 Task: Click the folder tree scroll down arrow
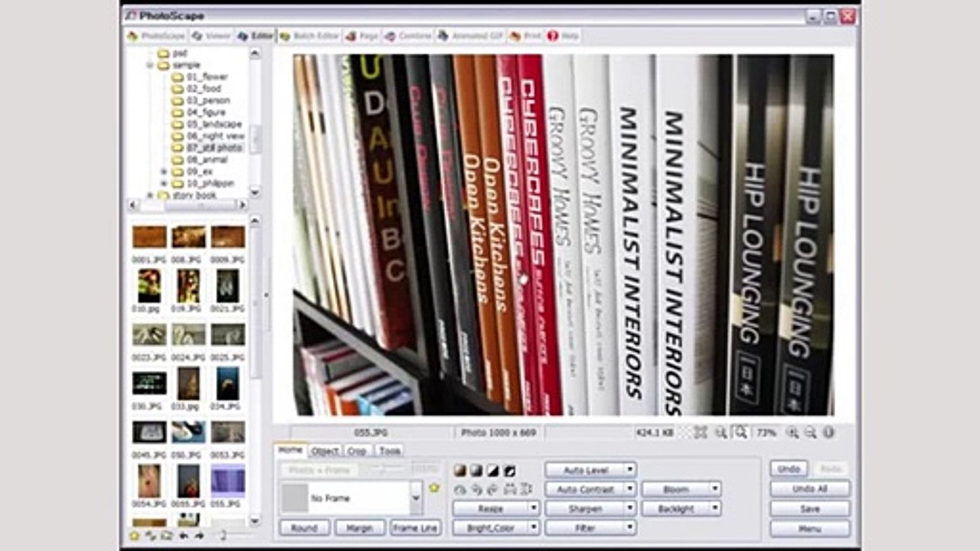(x=255, y=193)
